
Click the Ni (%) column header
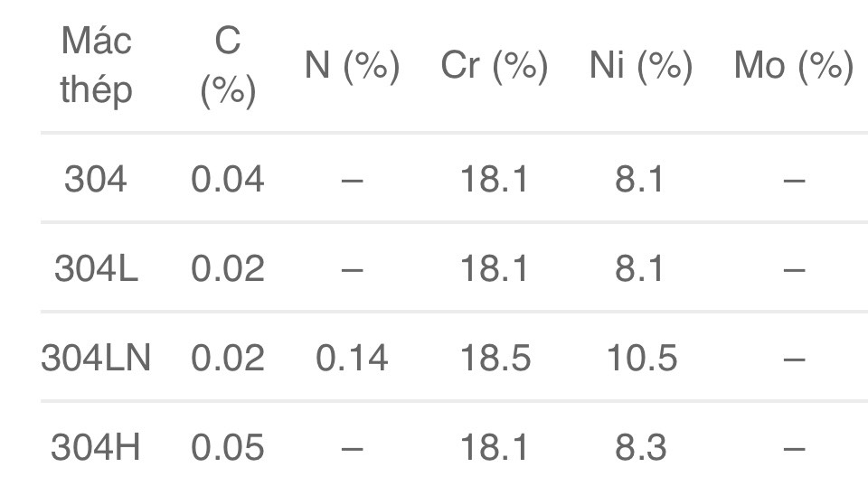coord(641,66)
